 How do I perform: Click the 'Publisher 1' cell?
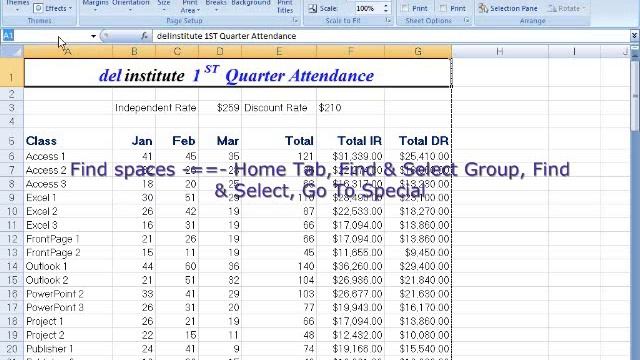click(68, 349)
